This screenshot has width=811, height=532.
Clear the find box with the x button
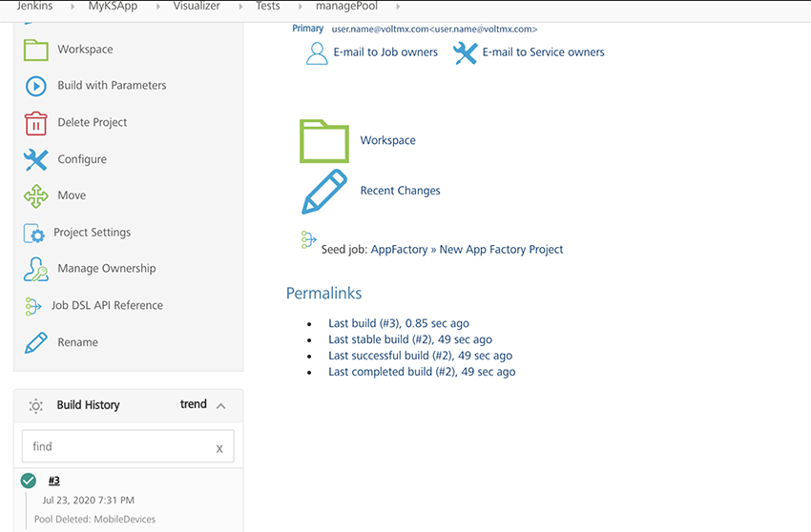click(x=219, y=448)
